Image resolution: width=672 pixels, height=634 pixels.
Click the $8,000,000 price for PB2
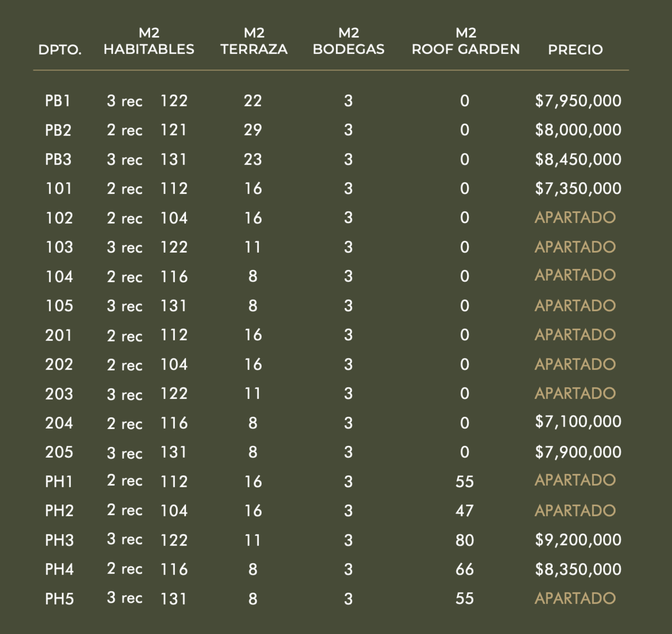[578, 130]
